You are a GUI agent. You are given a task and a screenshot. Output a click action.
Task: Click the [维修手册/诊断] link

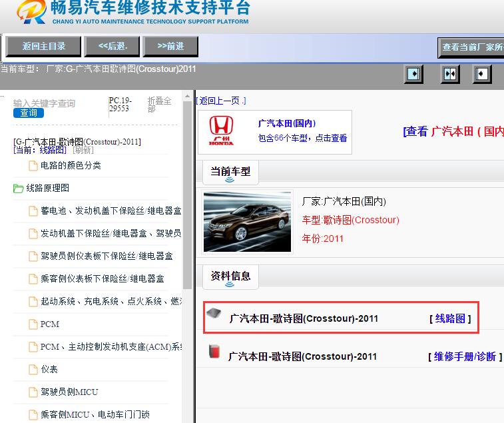465,357
